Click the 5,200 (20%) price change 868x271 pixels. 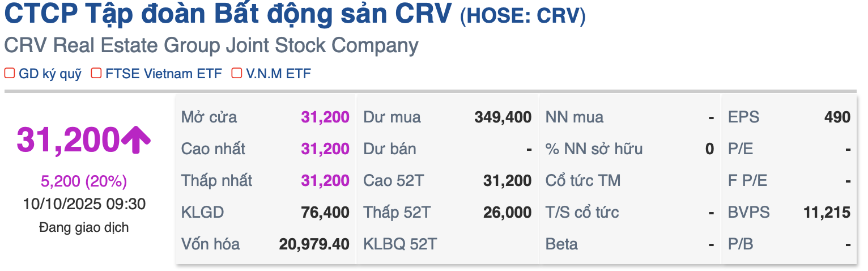[x=84, y=181]
